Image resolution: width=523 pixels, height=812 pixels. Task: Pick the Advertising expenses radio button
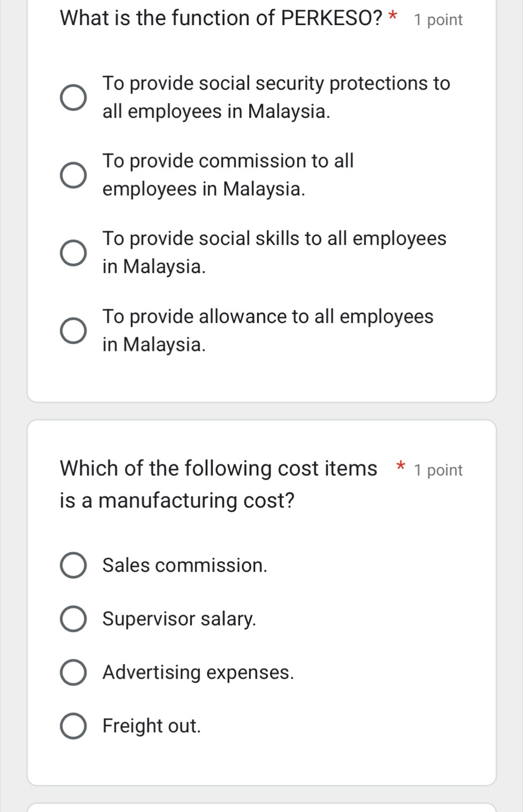[73, 673]
